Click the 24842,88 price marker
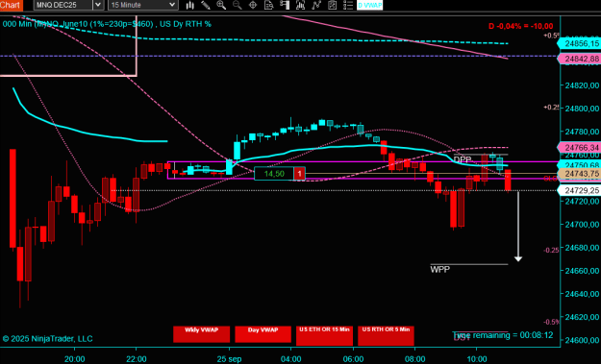601x364 pixels. tap(580, 59)
